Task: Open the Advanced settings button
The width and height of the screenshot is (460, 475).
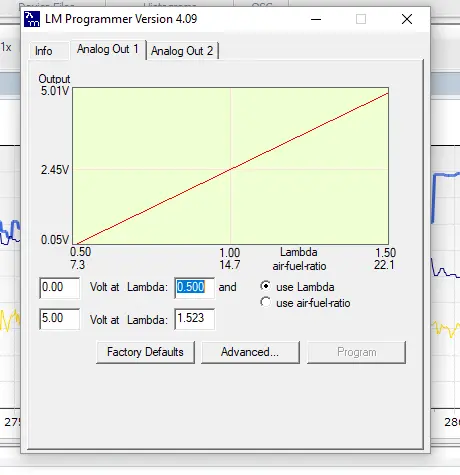Action: click(x=250, y=352)
